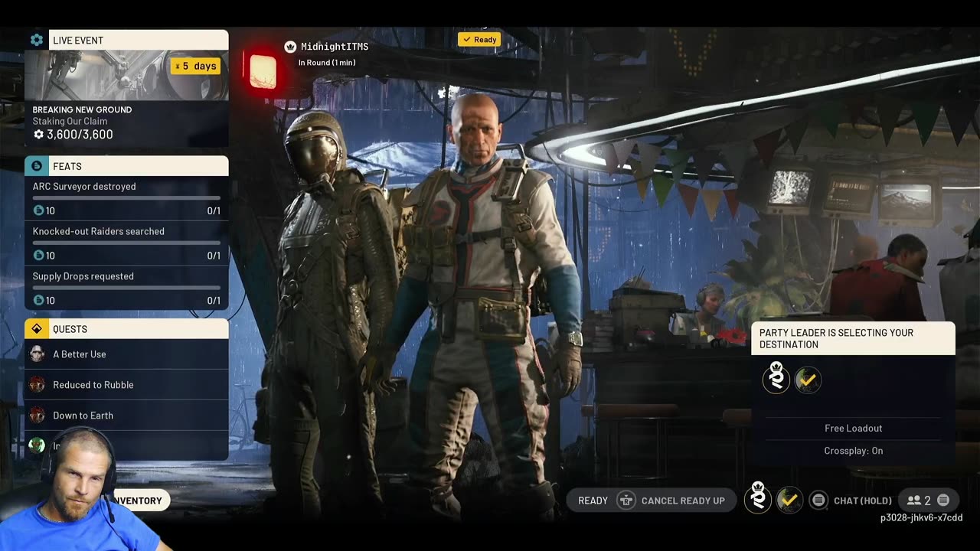Click the Feats panel icon
980x551 pixels.
(37, 166)
